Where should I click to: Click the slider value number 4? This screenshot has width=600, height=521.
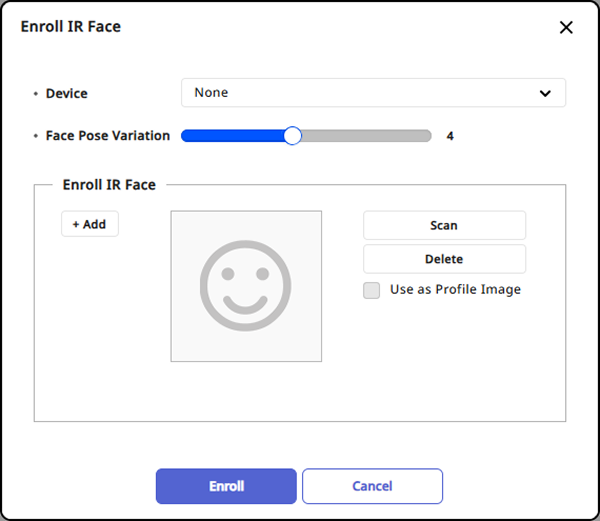tap(450, 136)
